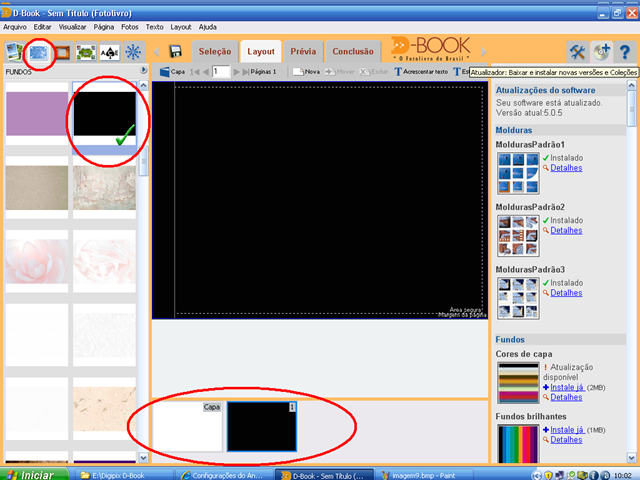Switch to the Seleção tab

click(215, 51)
